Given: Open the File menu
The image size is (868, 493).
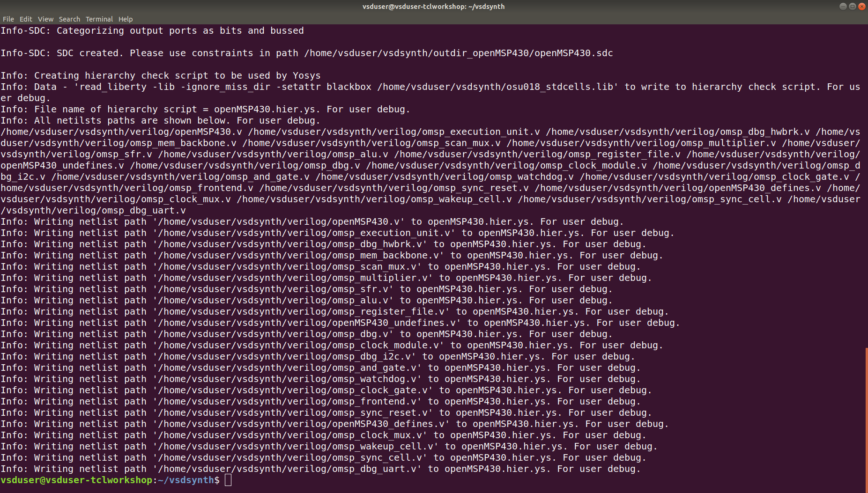Looking at the screenshot, I should coord(8,19).
